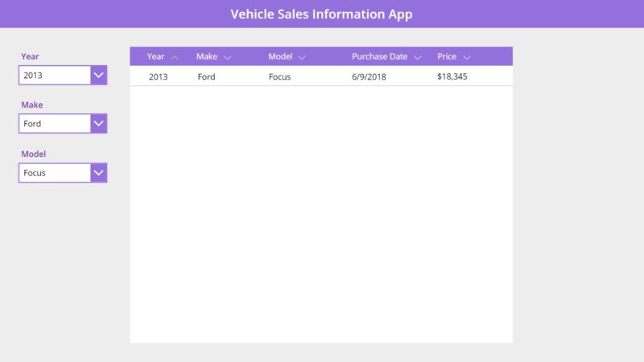The height and width of the screenshot is (362, 644).
Task: Click the Model column header text
Action: [x=280, y=56]
